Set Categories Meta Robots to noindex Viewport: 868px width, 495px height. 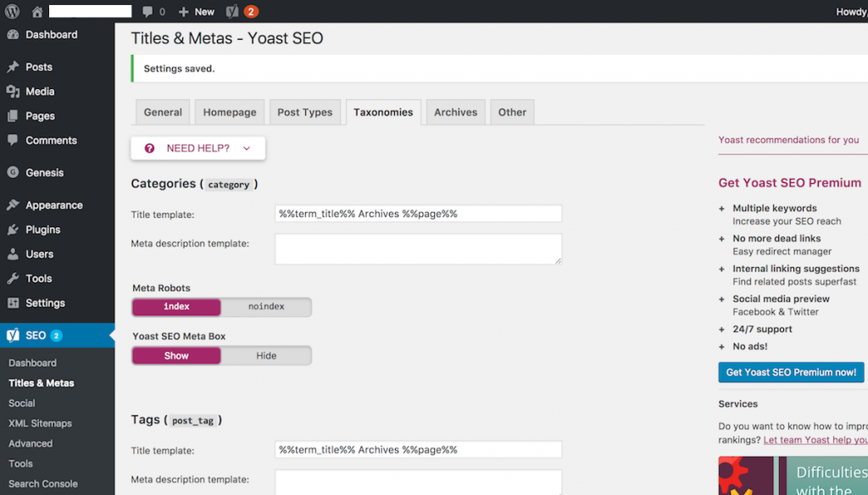(x=266, y=307)
